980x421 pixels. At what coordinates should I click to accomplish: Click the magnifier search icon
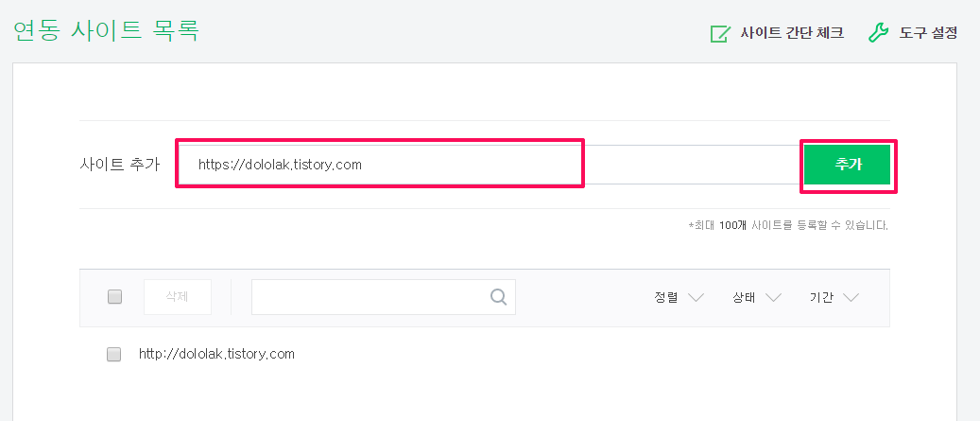[498, 296]
